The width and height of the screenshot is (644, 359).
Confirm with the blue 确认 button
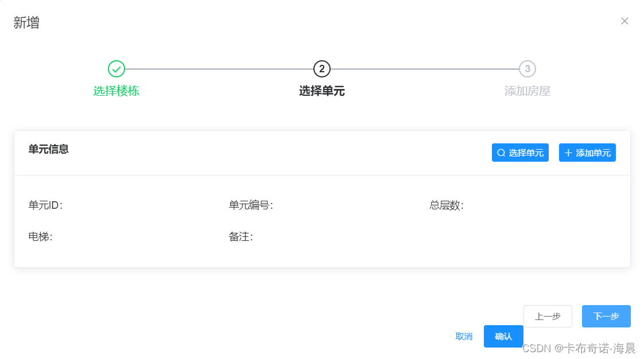pyautogui.click(x=503, y=337)
